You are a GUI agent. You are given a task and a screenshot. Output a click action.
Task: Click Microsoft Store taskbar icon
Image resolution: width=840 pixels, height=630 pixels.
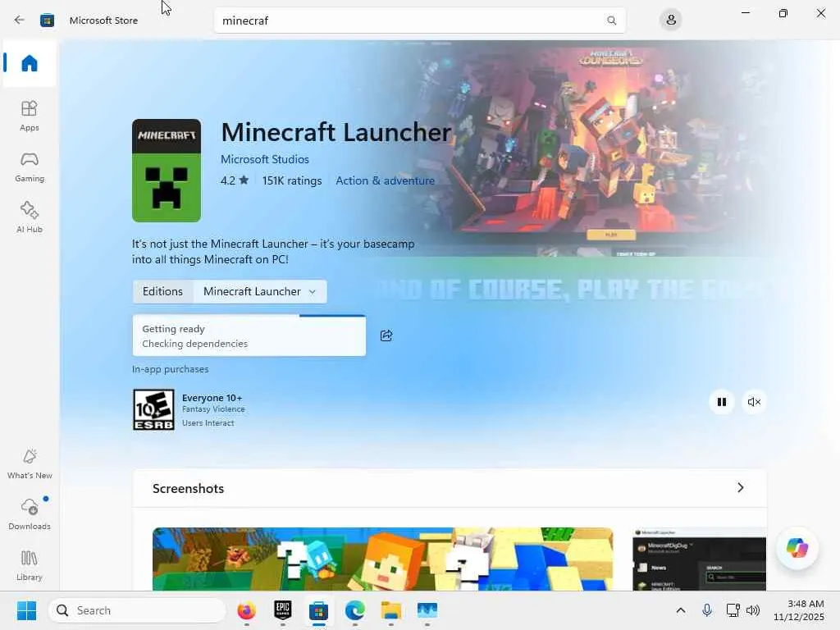tap(319, 610)
